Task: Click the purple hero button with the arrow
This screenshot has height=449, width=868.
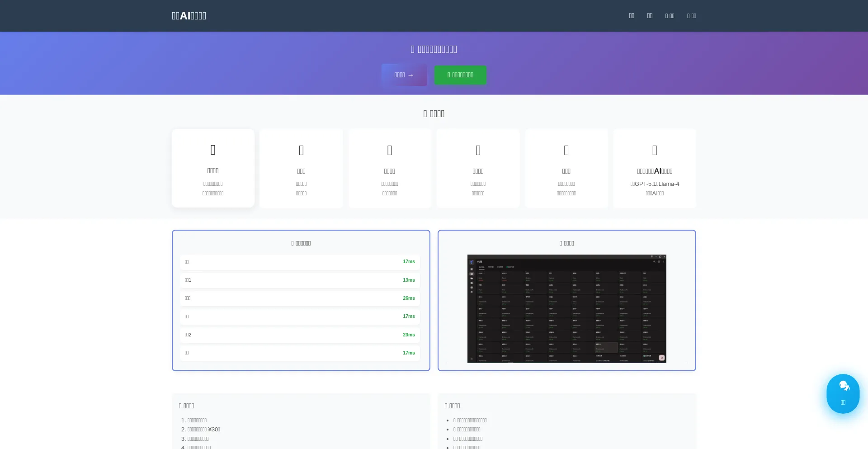Action: 404,75
